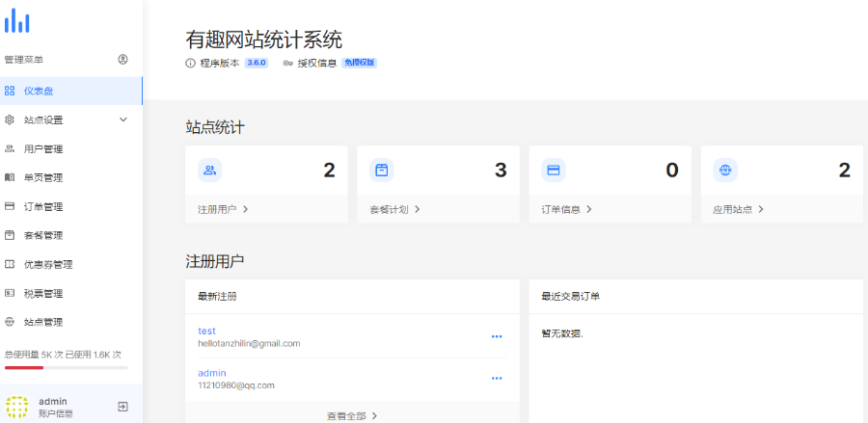
Task: Open the 站点设置 menu item
Action: pos(70,120)
